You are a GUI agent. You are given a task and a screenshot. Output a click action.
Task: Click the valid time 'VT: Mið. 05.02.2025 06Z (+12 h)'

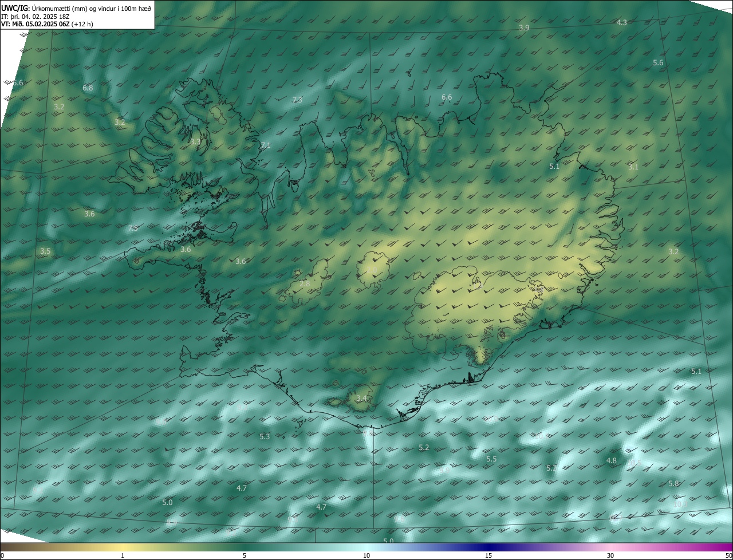tap(47, 24)
